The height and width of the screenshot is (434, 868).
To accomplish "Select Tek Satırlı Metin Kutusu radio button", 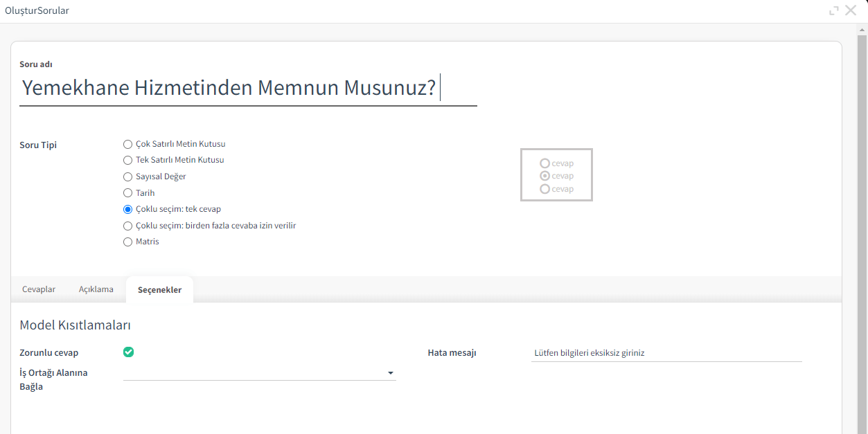I will (127, 160).
